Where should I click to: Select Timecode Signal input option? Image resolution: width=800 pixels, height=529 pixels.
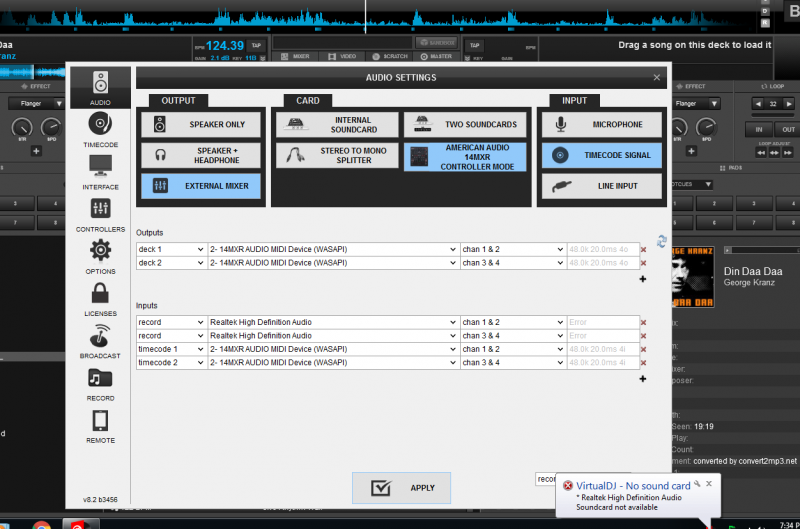click(602, 156)
